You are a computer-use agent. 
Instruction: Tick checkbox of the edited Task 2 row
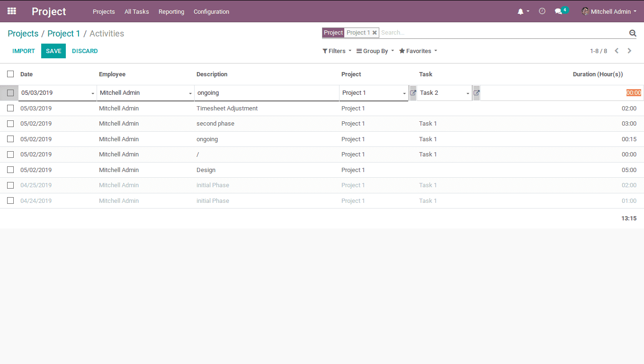(x=10, y=93)
